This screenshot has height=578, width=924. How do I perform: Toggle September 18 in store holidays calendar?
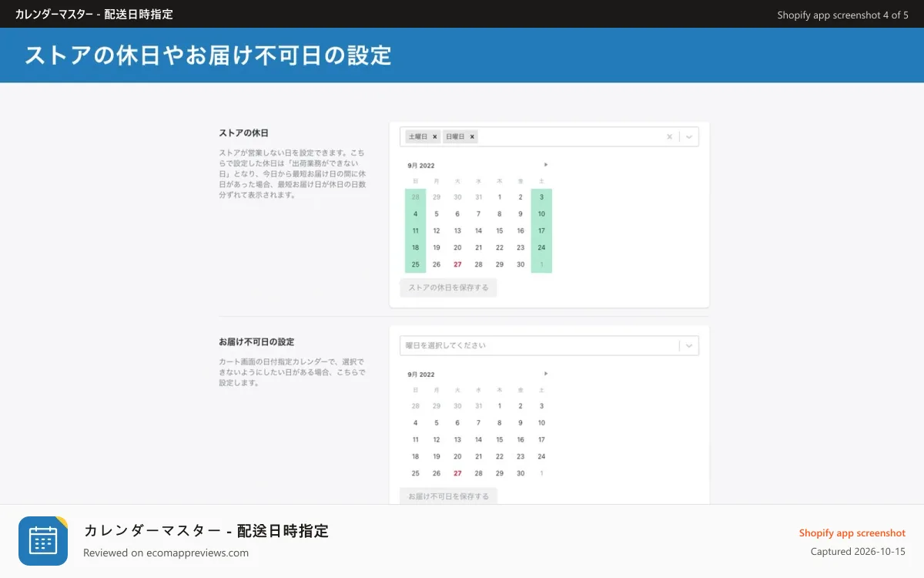[x=415, y=248]
